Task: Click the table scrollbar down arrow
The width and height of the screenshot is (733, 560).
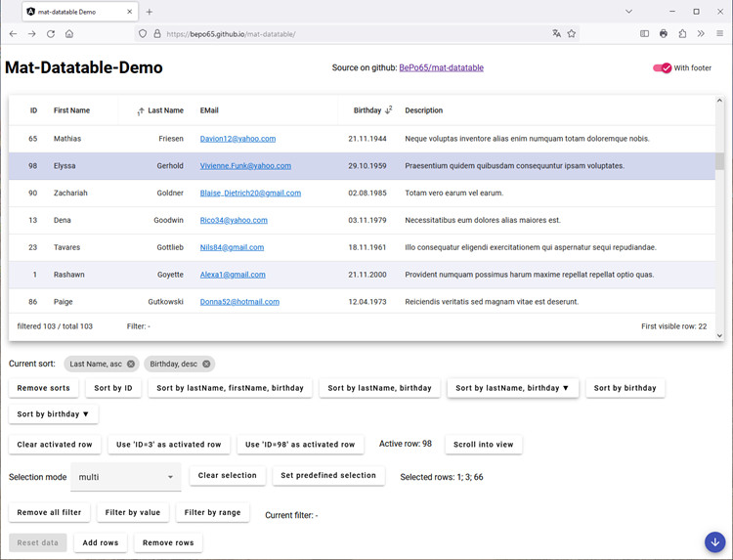Action: pos(720,335)
